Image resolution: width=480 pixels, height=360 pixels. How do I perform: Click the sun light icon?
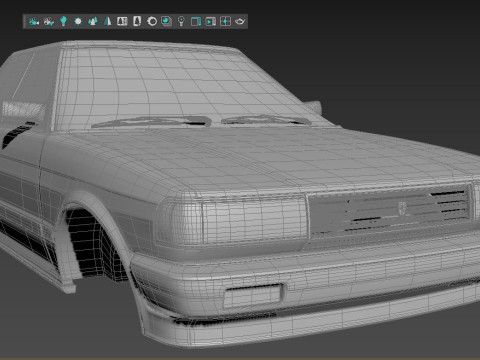(x=78, y=22)
